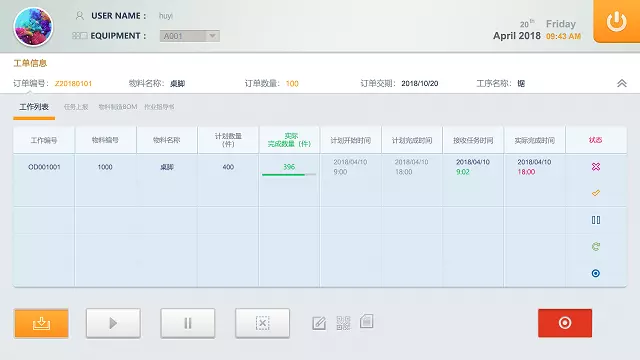Click planned quantity 400 cell

tap(228, 167)
